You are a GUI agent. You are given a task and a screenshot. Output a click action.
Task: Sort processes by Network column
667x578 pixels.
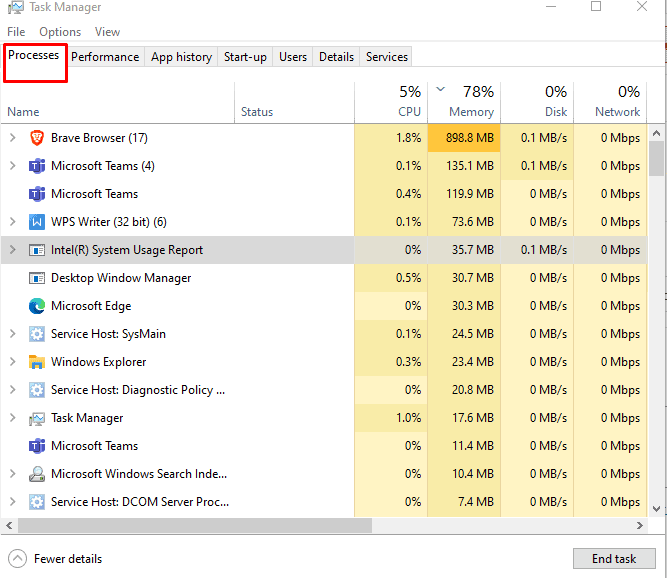point(610,103)
